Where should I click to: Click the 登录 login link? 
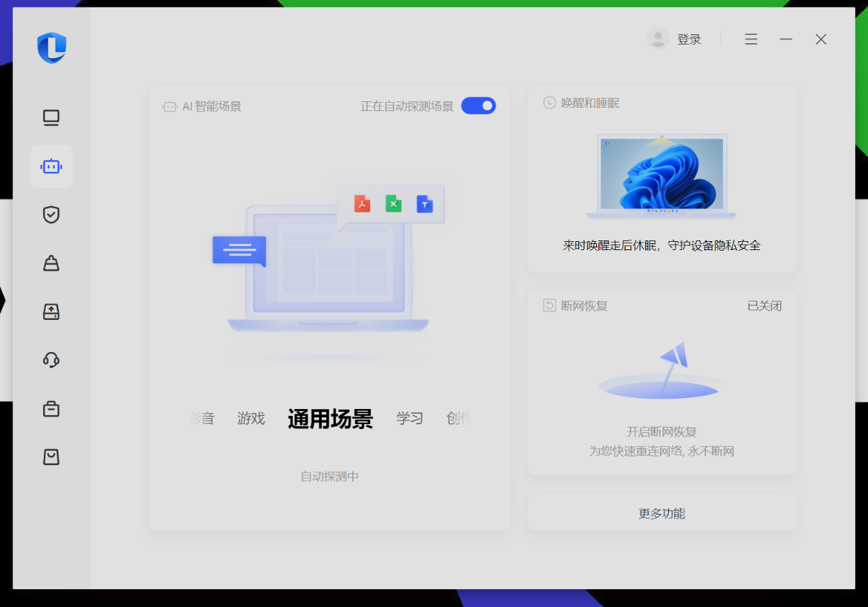pyautogui.click(x=689, y=40)
